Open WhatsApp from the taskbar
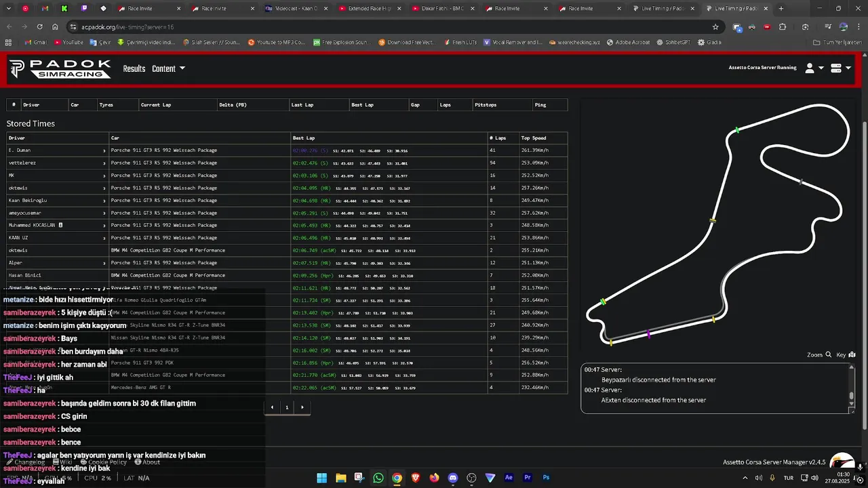Image resolution: width=868 pixels, height=488 pixels. tap(378, 478)
